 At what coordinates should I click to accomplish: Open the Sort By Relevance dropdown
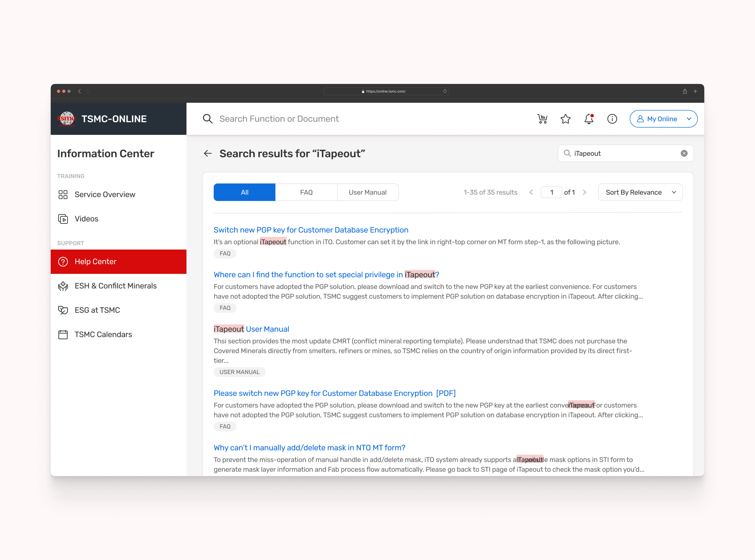click(x=640, y=192)
